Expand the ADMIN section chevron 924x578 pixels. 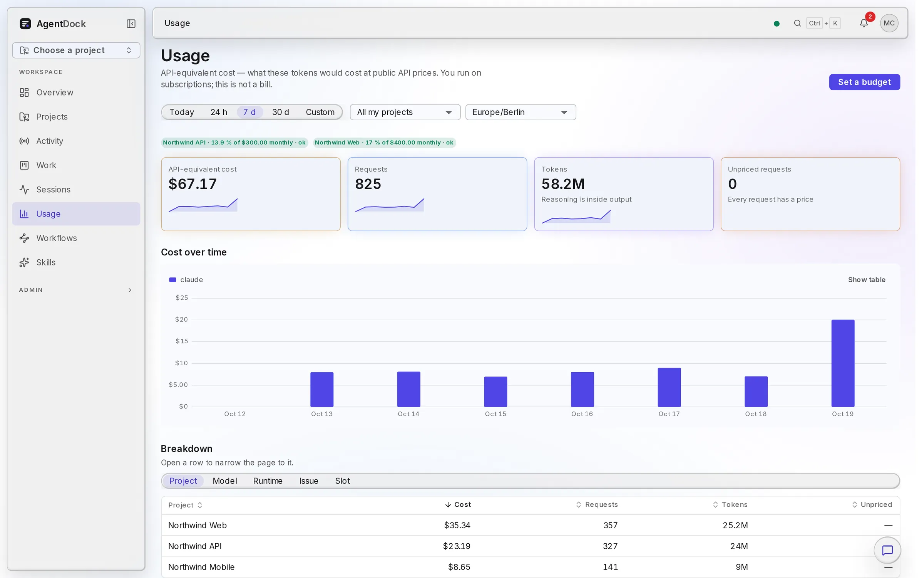coord(130,290)
